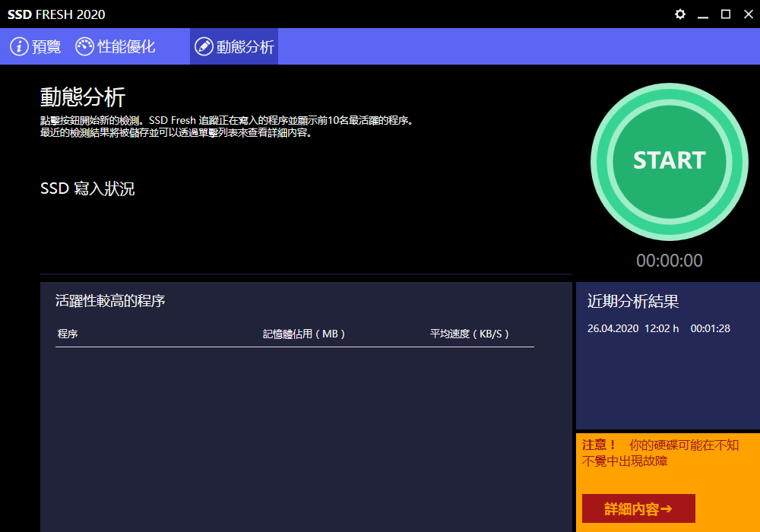Click the pencil icon beside 動態分析
Viewport: 760px width, 532px height.
pos(204,46)
